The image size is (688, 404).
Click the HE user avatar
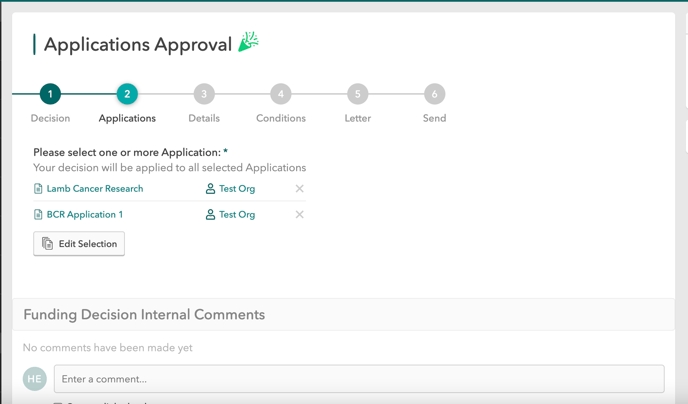[35, 379]
